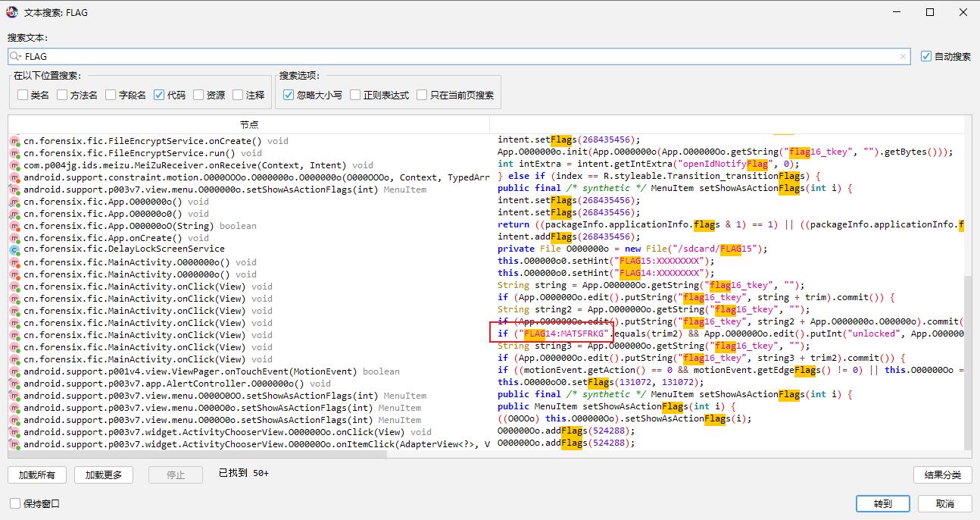This screenshot has height=520, width=980.
Task: Check the 保持窗口 checkbox
Action: pyautogui.click(x=15, y=503)
